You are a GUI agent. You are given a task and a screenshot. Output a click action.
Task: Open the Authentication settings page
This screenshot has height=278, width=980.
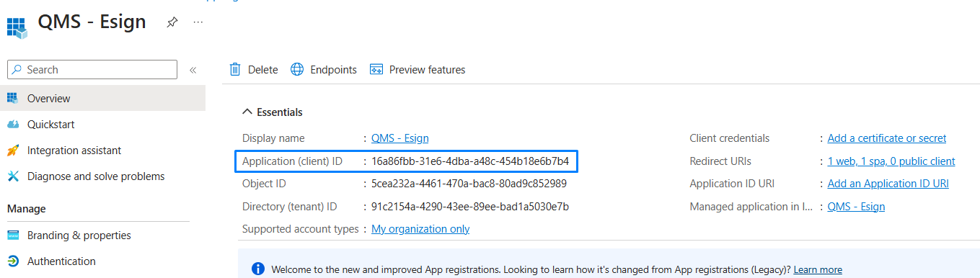point(61,261)
